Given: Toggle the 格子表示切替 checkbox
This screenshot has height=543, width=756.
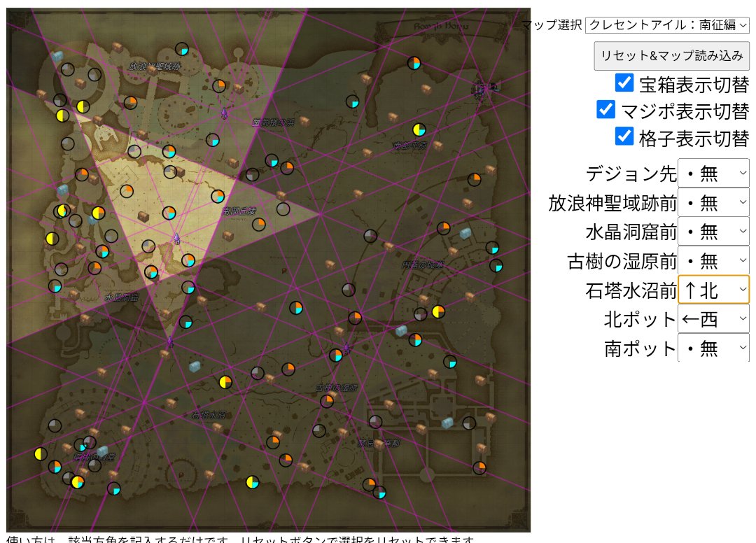Looking at the screenshot, I should (624, 136).
